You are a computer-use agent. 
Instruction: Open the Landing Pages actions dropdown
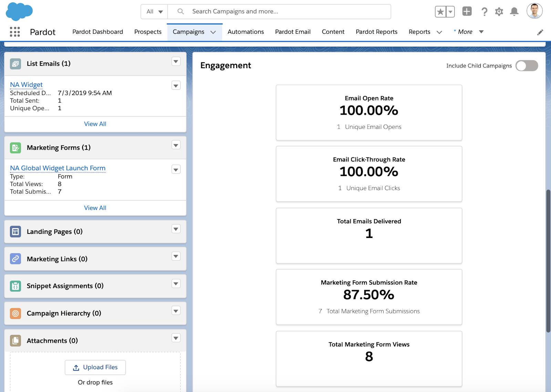[x=176, y=229]
